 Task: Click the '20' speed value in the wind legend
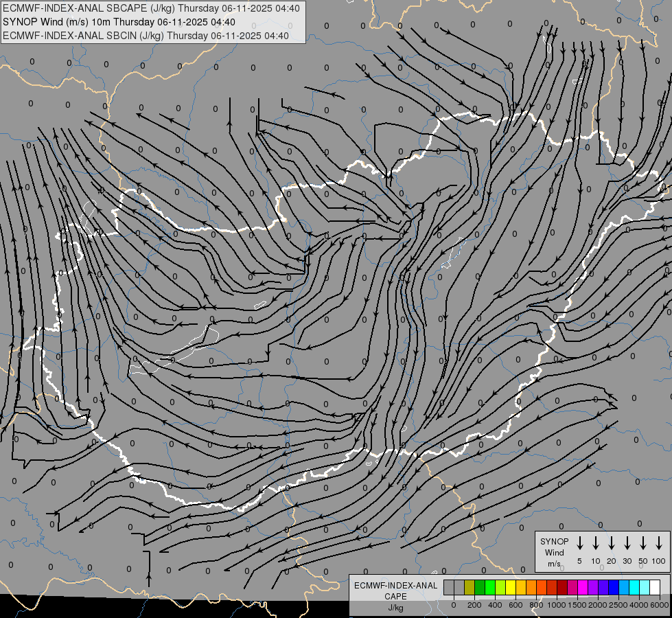(x=611, y=561)
